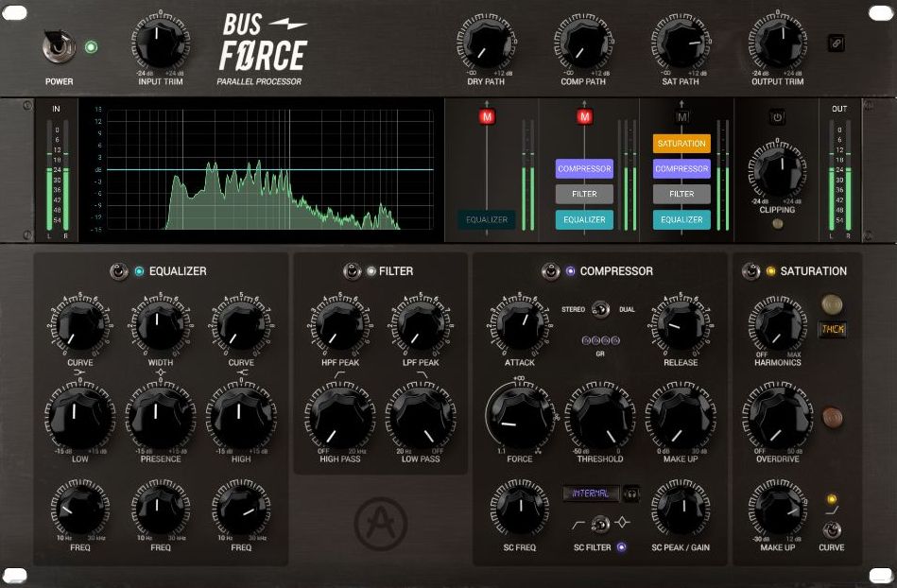Flip the main POWER switch

pos(57,43)
